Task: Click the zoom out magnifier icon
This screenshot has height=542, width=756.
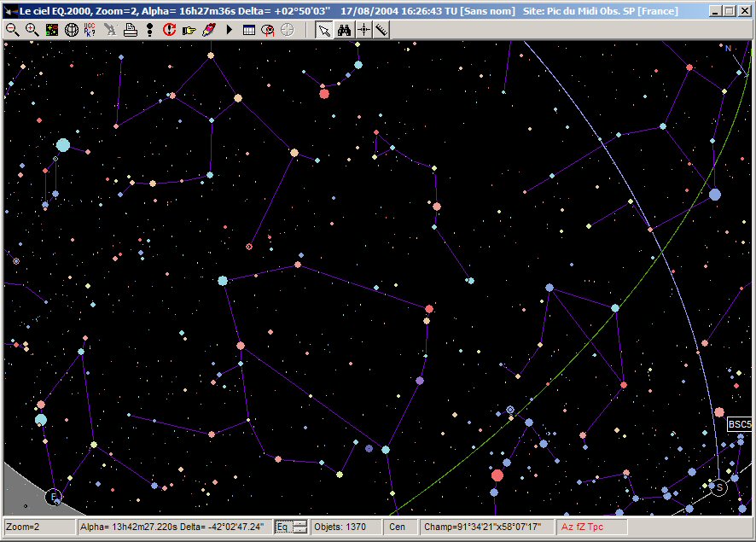Action: pos(13,30)
